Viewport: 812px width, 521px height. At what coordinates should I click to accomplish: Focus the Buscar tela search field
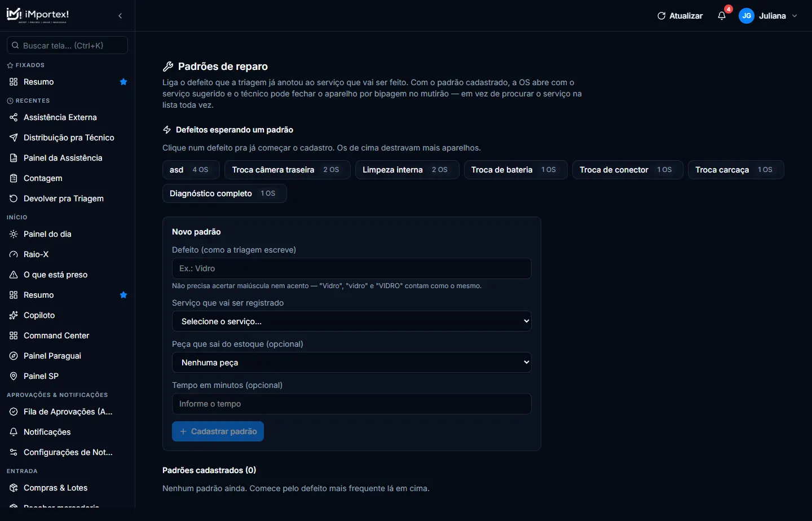point(67,45)
